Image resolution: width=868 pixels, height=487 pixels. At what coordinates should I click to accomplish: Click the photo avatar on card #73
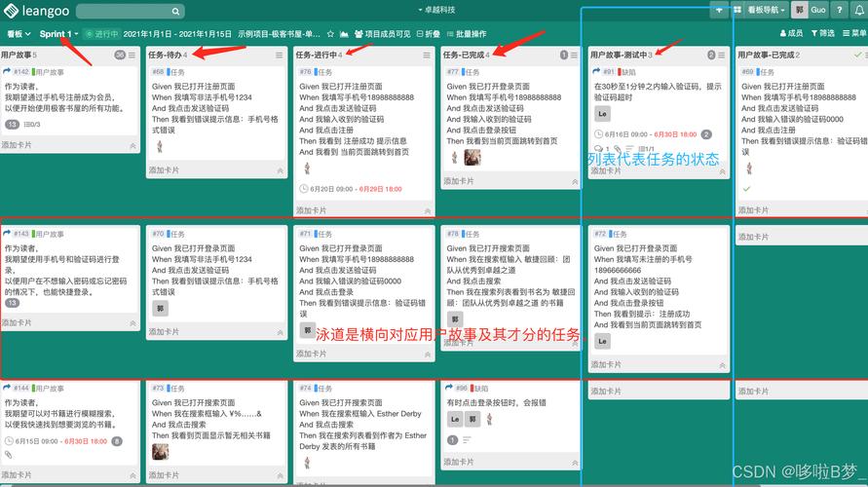(x=160, y=452)
